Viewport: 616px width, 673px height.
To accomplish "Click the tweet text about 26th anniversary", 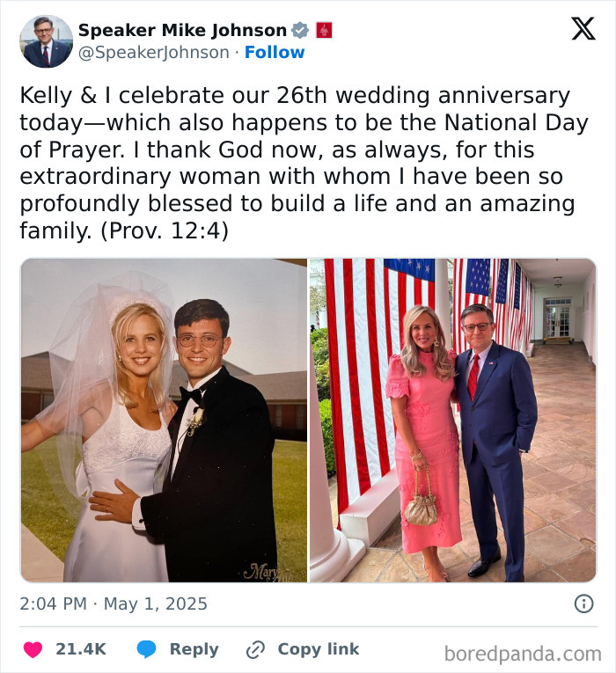I will pyautogui.click(x=304, y=163).
